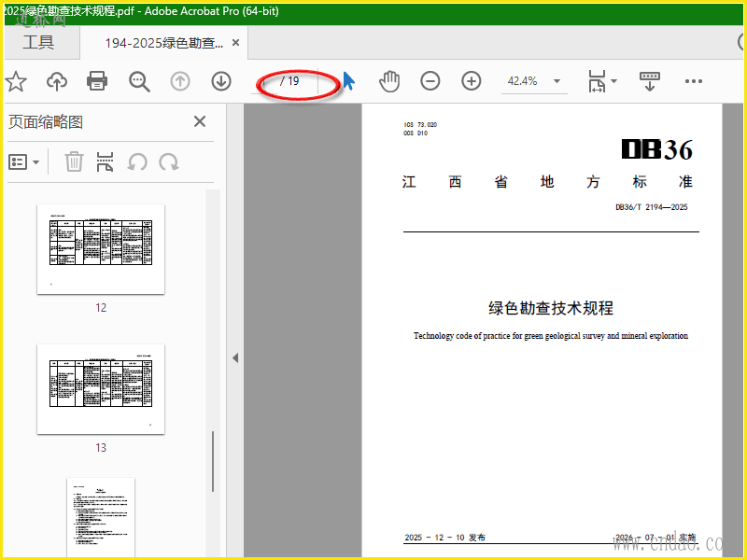747x560 pixels.
Task: Open the find text magnifier icon
Action: (x=139, y=81)
